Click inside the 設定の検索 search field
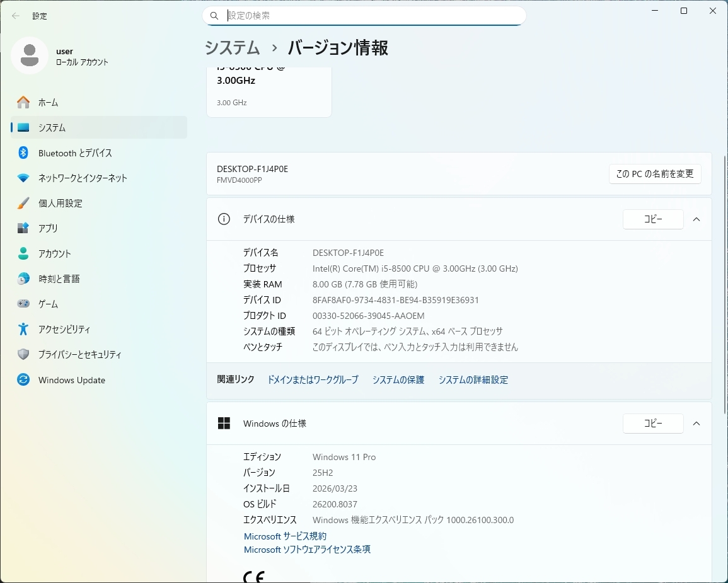728x583 pixels. point(364,15)
